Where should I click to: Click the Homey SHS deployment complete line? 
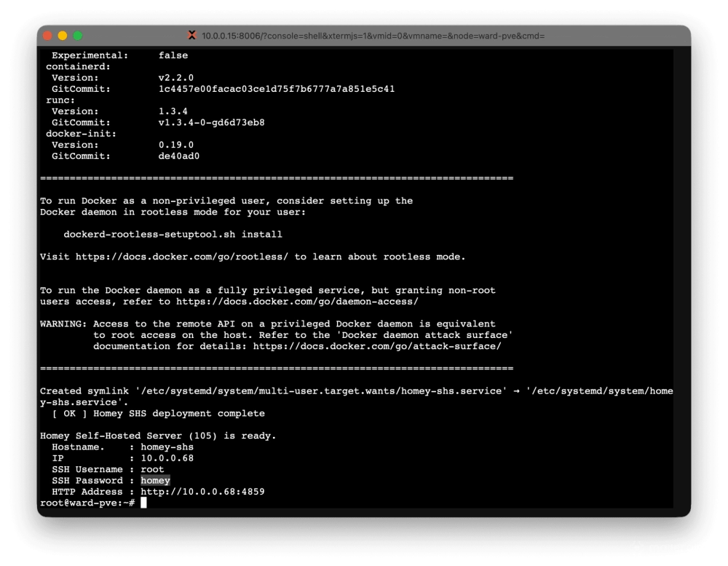tap(158, 414)
